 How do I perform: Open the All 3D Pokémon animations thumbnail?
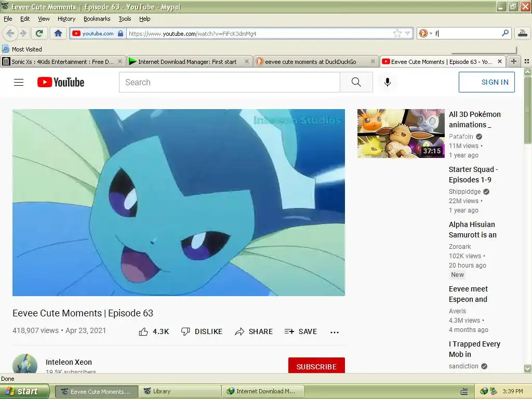[x=401, y=134]
